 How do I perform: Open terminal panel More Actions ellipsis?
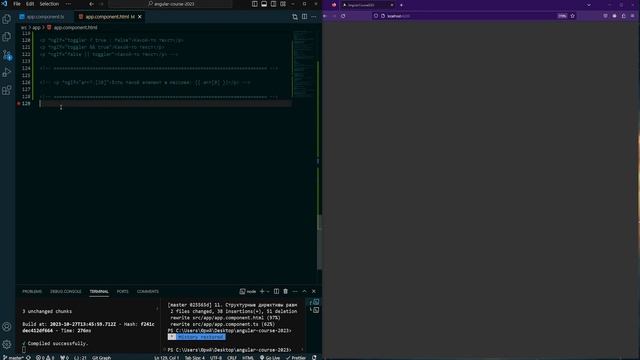pyautogui.click(x=295, y=291)
